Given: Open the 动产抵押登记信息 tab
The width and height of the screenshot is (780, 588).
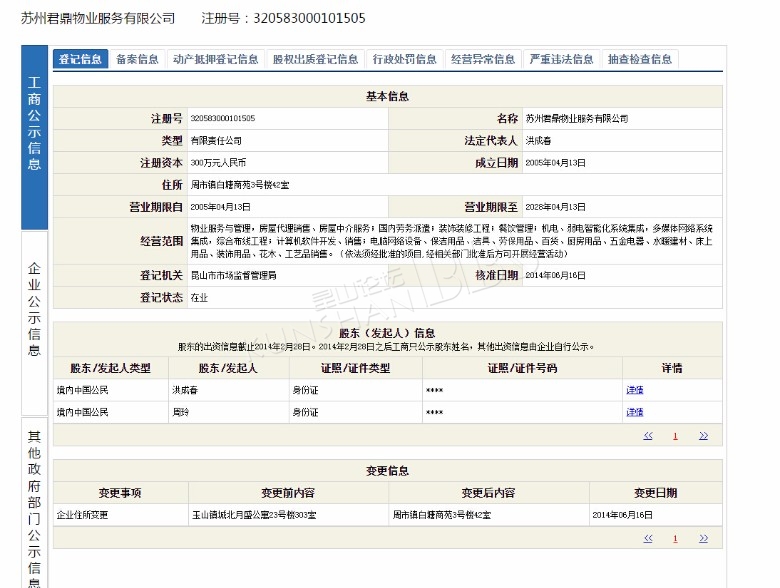Looking at the screenshot, I should pos(216,59).
